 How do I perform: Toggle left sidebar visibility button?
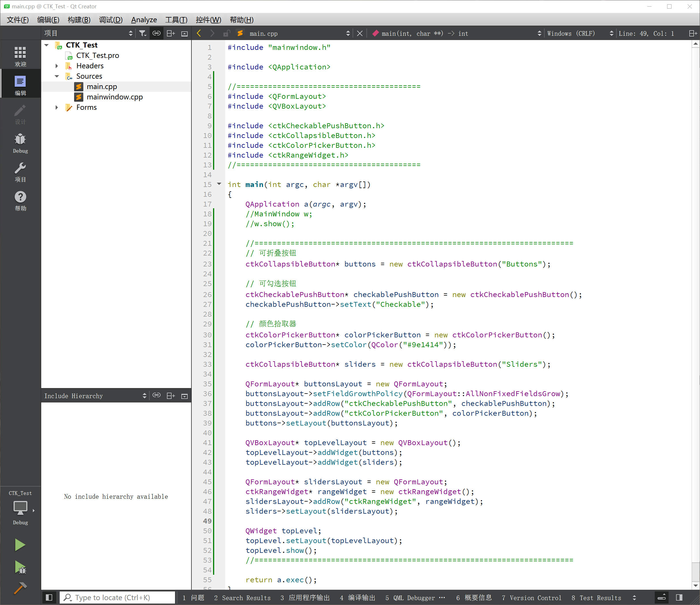point(49,598)
